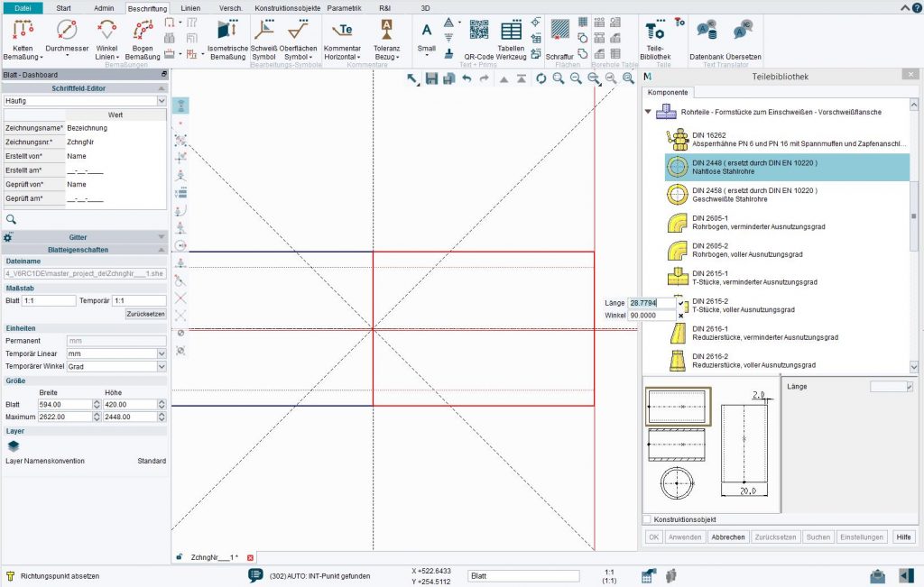This screenshot has height=587, width=924.
Task: Open the Temporärer Winkel unit dropdown
Action: coord(160,367)
